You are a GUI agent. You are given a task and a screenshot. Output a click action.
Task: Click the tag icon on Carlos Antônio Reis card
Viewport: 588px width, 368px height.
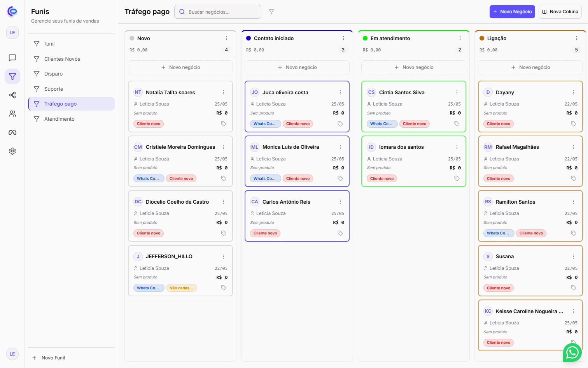pyautogui.click(x=340, y=233)
